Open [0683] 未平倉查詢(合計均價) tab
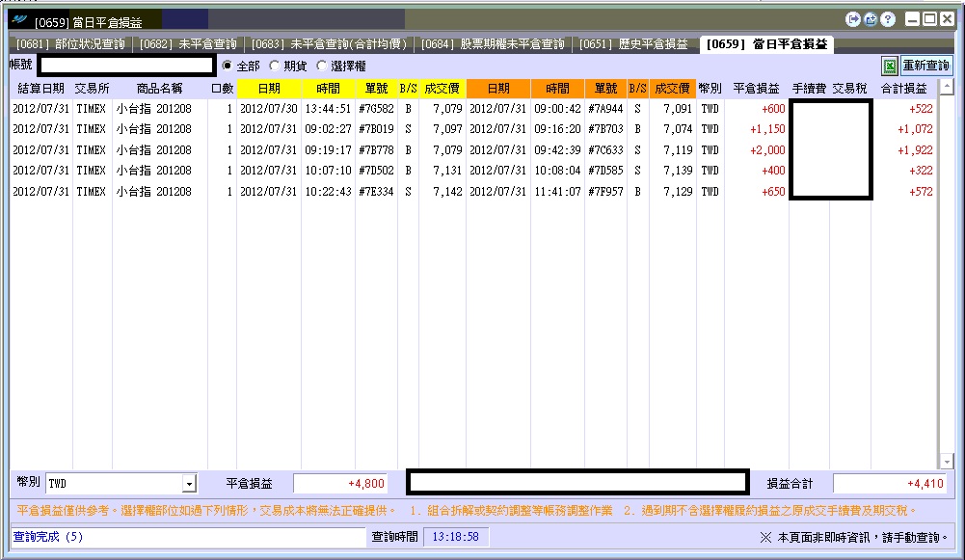This screenshot has width=965, height=560. (x=330, y=44)
